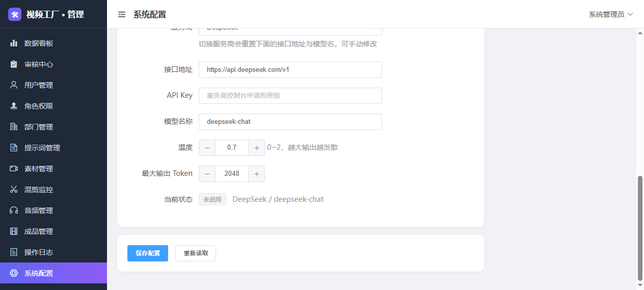Go to 审核中心 page
This screenshot has width=644, height=290.
tap(53, 64)
